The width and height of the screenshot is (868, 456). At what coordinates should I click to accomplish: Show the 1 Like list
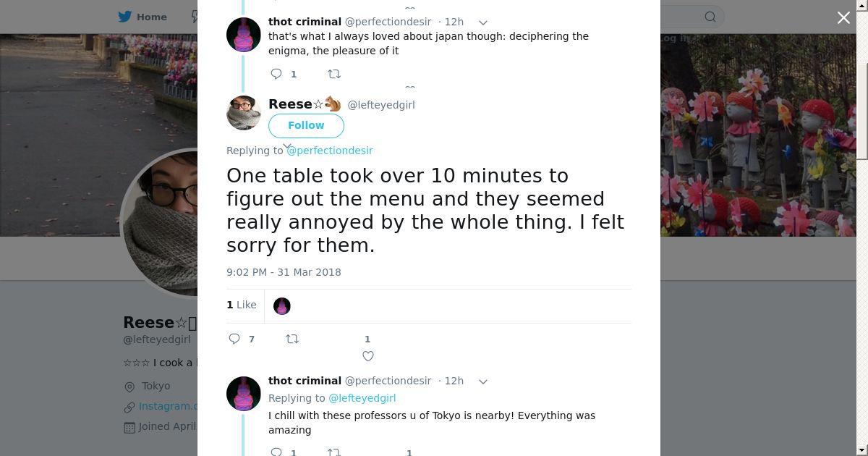point(242,305)
